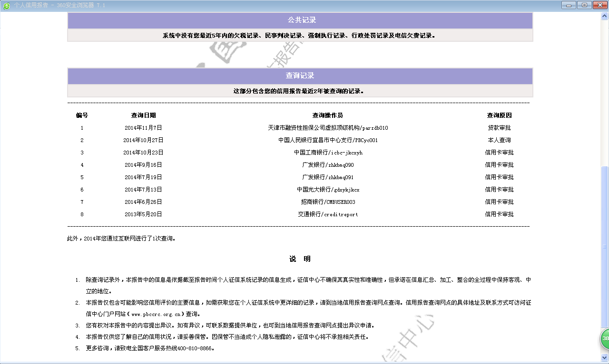Click 信用卡审批 in the 中国光大银行 row
609x364 pixels.
[500, 190]
